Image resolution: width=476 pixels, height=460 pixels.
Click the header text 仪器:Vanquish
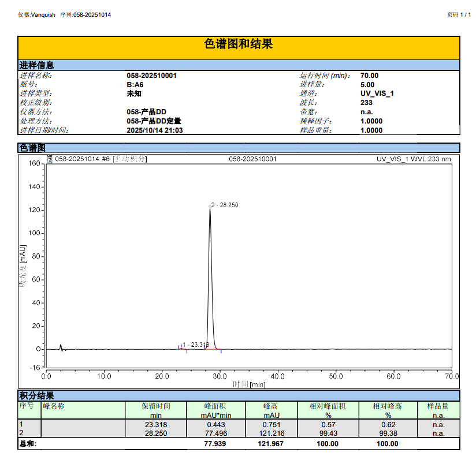coord(36,15)
